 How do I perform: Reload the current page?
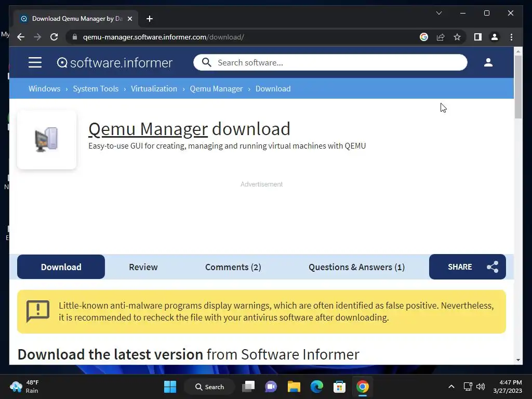54,37
